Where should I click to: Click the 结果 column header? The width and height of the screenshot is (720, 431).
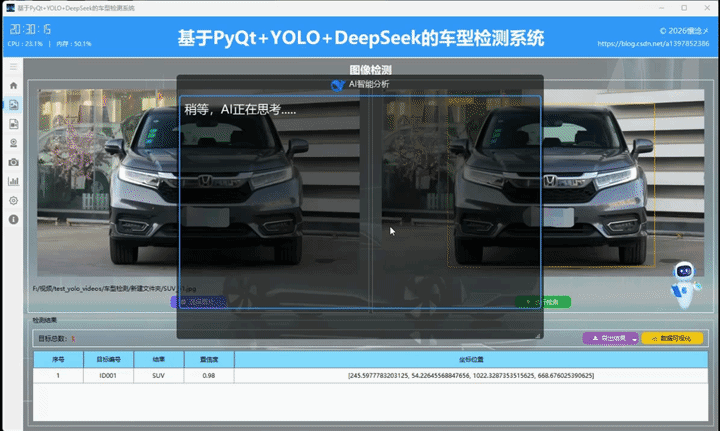point(159,359)
